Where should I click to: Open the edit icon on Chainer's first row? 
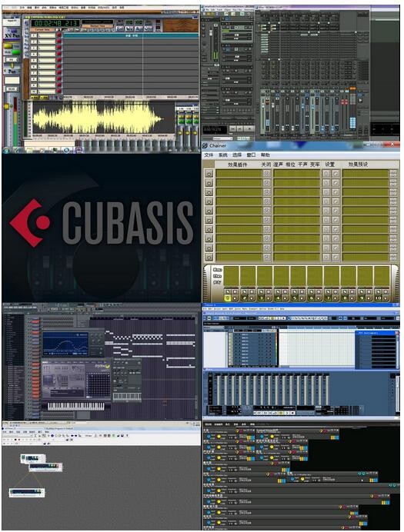coord(336,174)
